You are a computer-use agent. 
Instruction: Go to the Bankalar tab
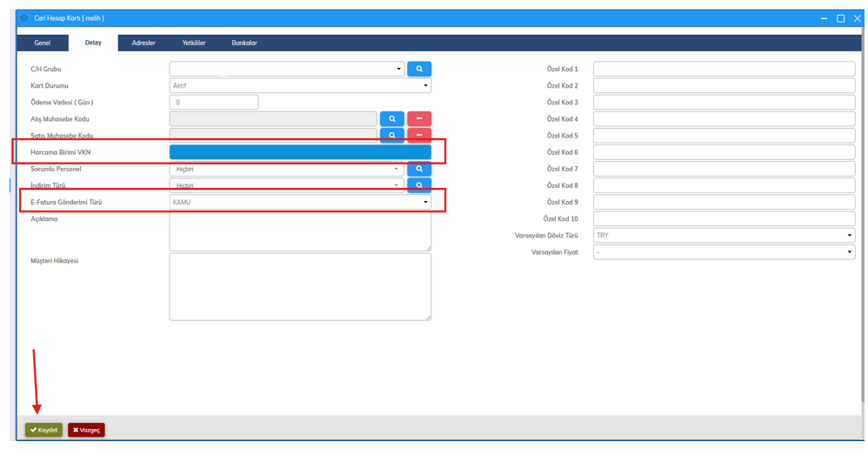point(244,43)
